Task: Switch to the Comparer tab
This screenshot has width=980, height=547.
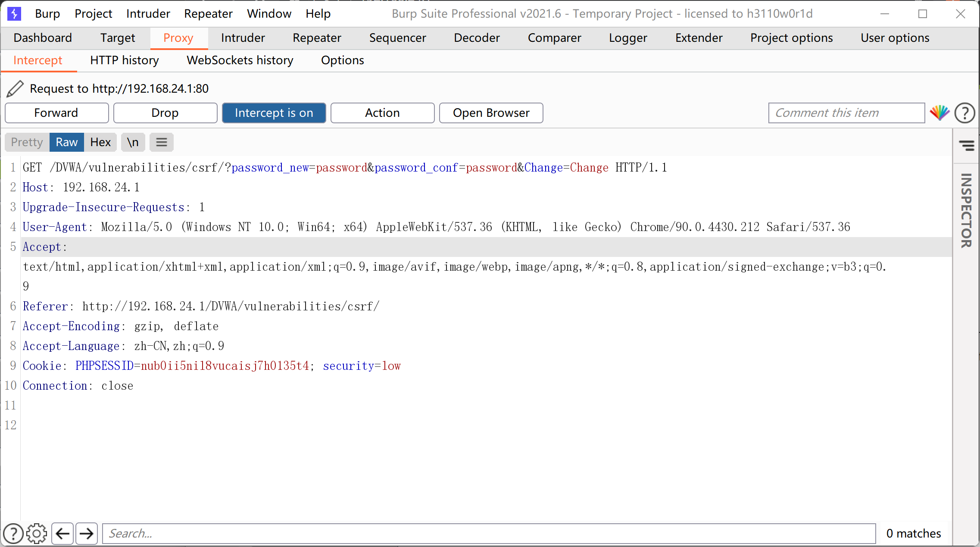Action: click(x=554, y=38)
